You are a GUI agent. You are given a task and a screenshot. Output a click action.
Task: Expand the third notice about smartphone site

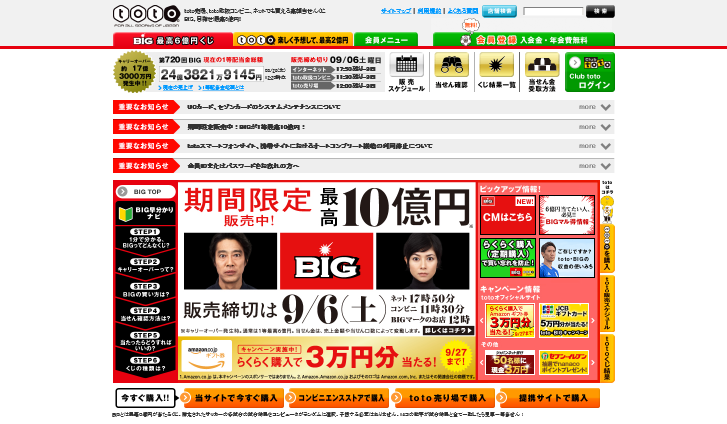[364, 146]
